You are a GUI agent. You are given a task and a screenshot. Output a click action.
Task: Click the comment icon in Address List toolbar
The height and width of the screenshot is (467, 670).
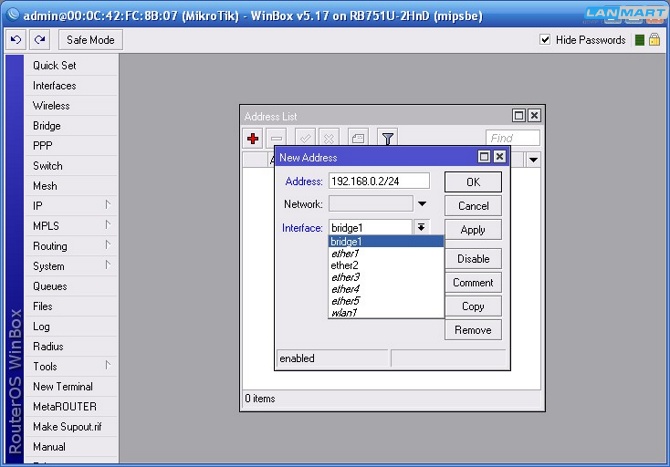(358, 138)
